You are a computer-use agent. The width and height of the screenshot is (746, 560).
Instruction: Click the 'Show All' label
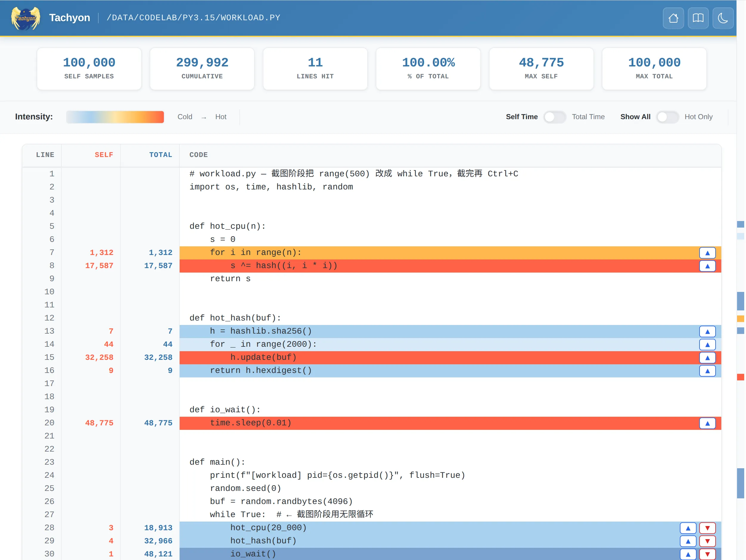pyautogui.click(x=635, y=117)
